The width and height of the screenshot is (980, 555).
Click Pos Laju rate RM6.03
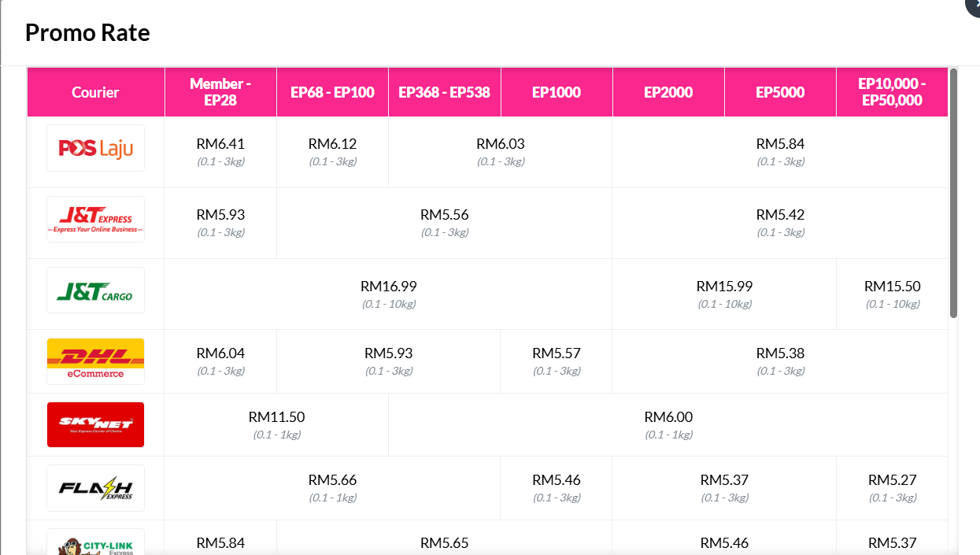click(501, 144)
